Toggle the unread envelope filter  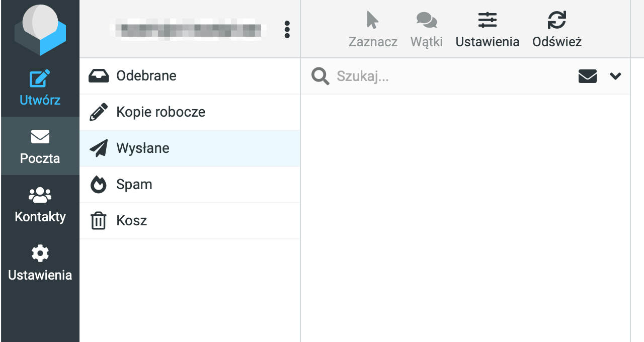588,76
